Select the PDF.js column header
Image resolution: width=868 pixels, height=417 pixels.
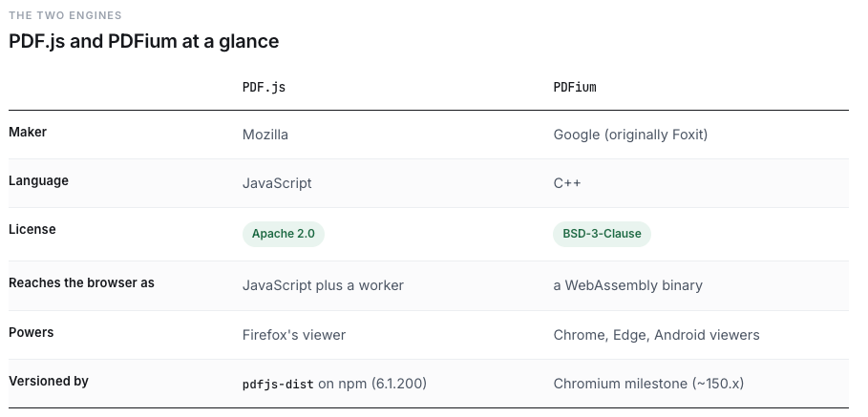[265, 87]
